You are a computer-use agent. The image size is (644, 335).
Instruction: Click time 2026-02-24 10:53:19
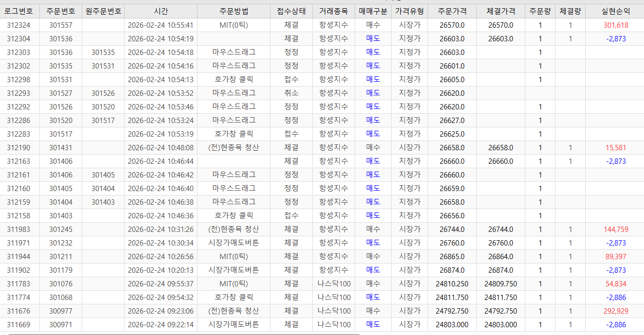coord(161,134)
